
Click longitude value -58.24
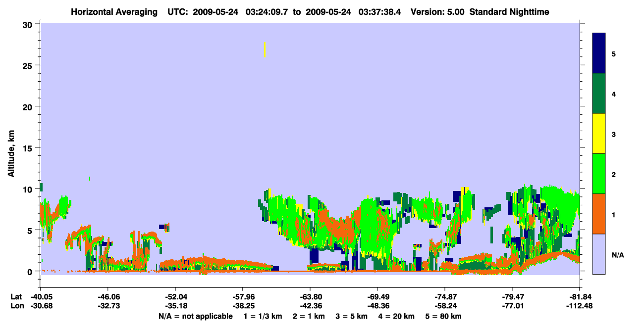445,306
